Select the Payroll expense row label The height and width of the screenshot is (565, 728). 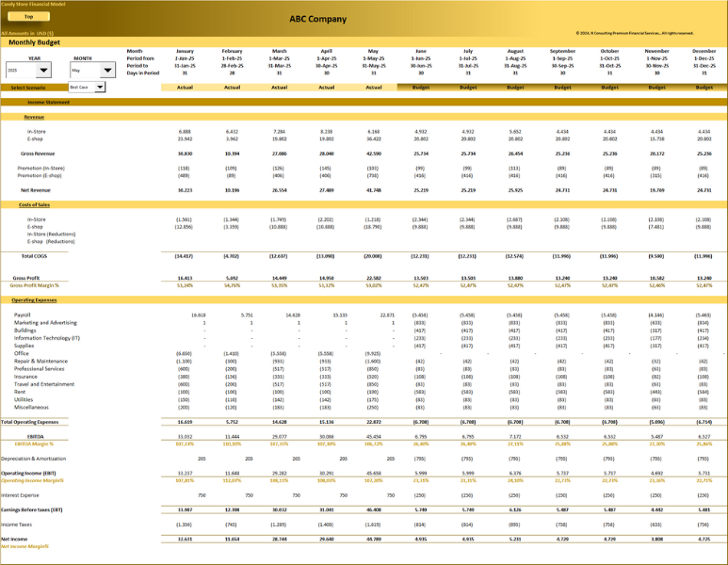point(22,315)
